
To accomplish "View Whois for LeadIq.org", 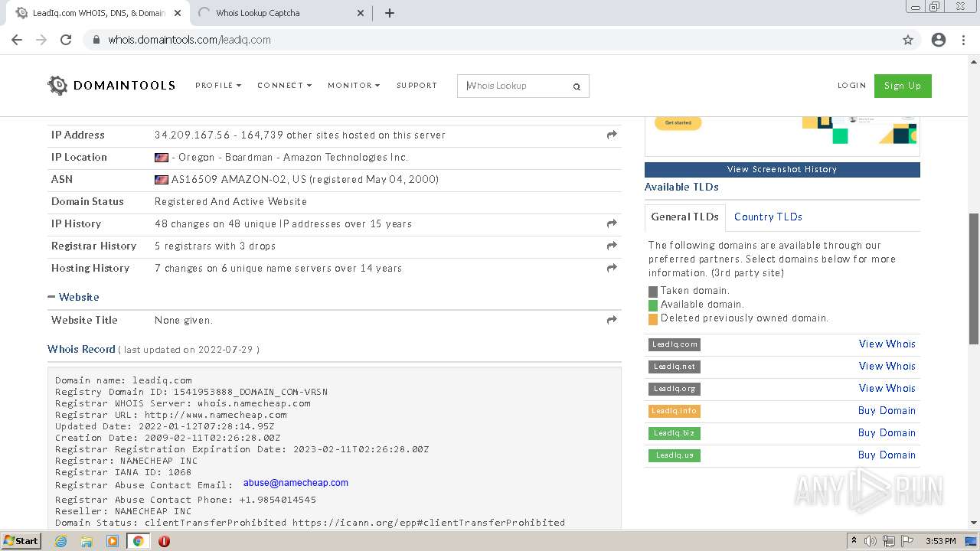I will coord(887,388).
